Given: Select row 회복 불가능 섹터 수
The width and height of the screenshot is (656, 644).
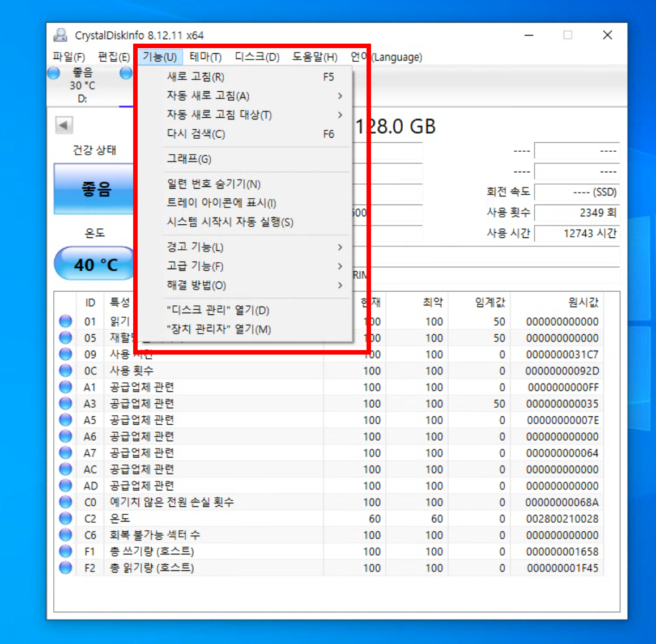Looking at the screenshot, I should tap(329, 535).
